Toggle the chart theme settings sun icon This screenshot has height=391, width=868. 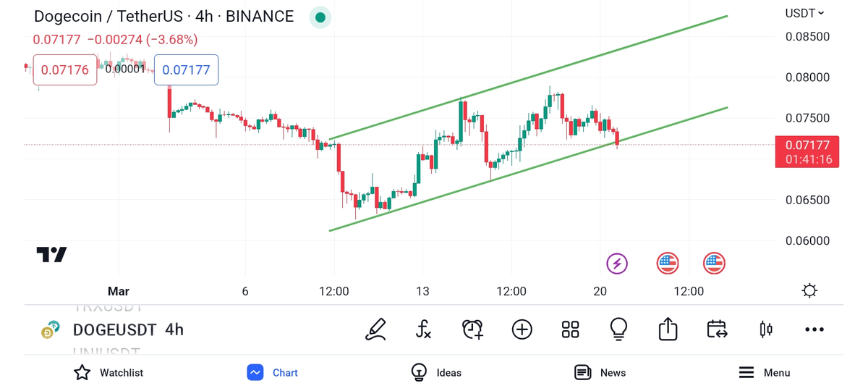click(x=809, y=291)
